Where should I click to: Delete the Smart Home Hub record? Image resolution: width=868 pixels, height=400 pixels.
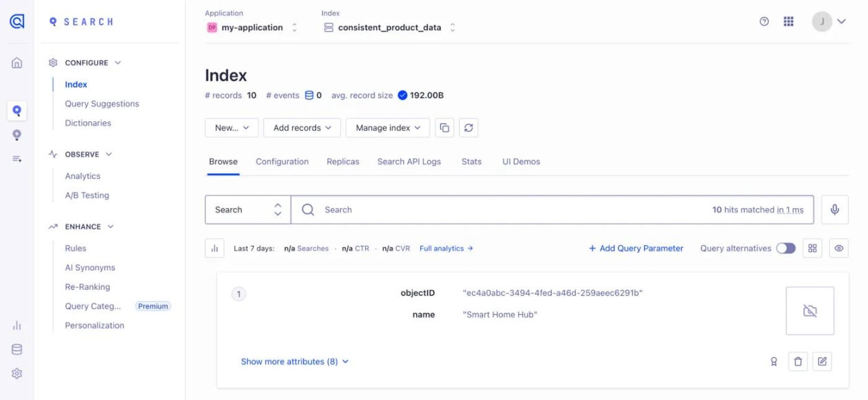[x=798, y=361]
